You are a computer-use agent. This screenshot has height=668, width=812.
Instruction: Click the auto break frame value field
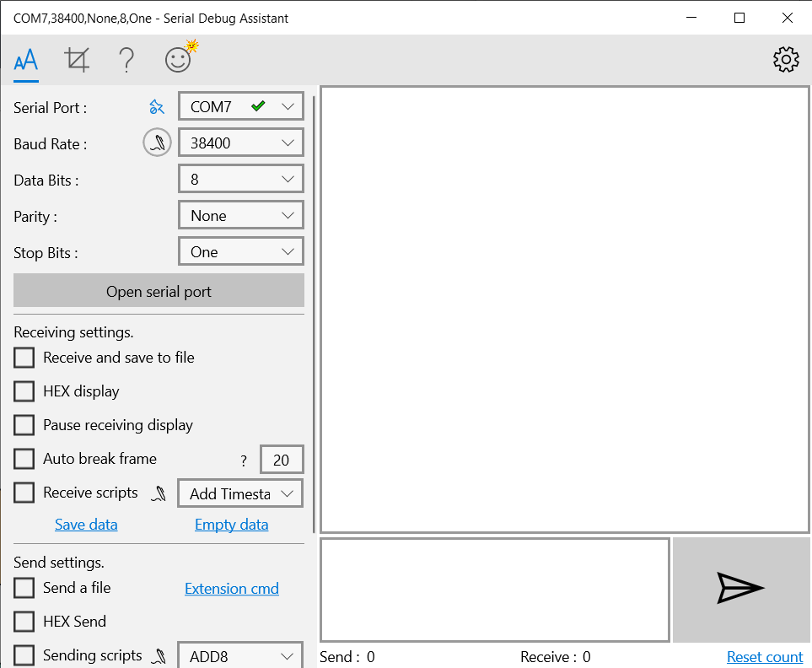(282, 460)
